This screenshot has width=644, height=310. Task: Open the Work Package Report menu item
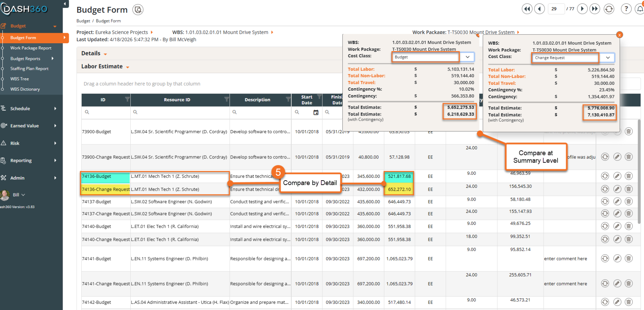(31, 48)
